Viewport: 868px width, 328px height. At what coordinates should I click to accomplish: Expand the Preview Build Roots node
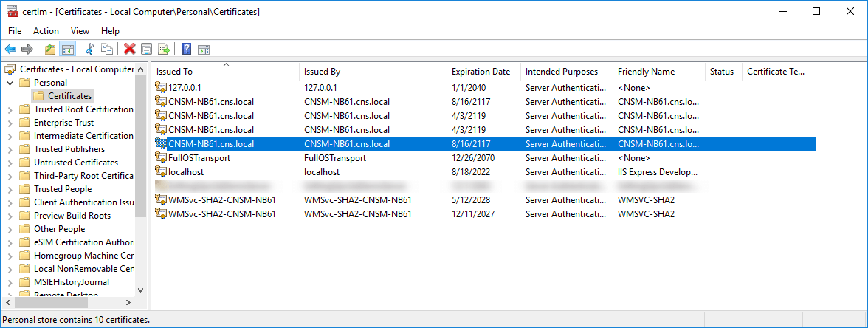[10, 216]
